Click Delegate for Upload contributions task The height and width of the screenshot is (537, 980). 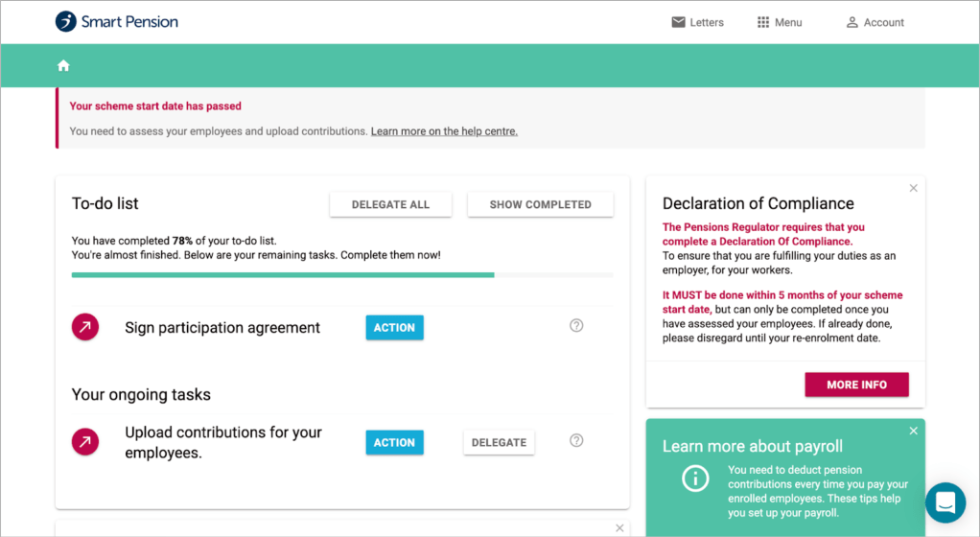point(499,442)
